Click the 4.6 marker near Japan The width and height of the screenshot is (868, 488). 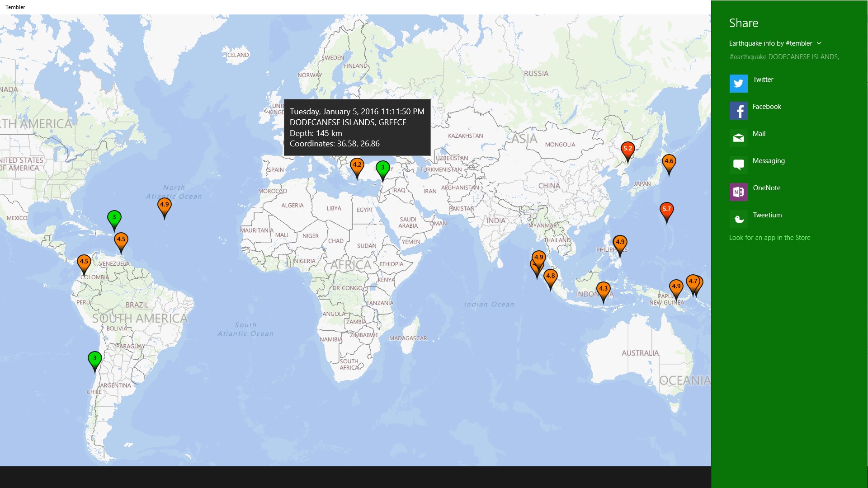(668, 161)
